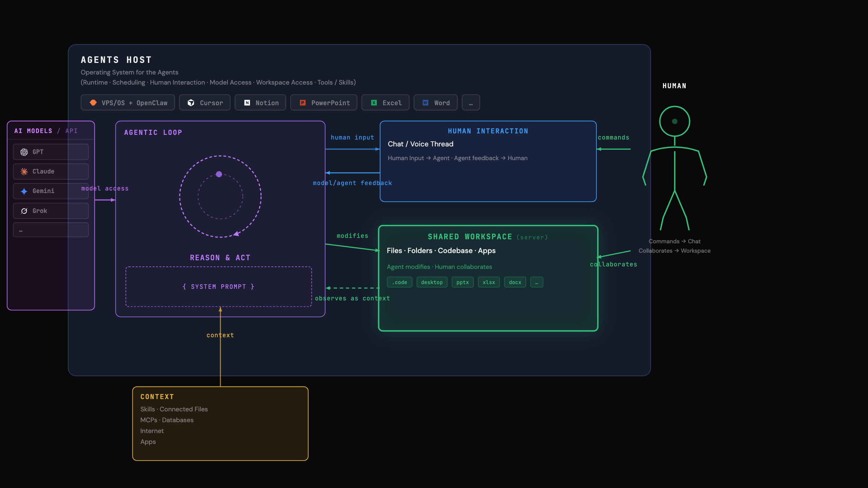Click the Chat / Voice Thread text

coord(421,144)
